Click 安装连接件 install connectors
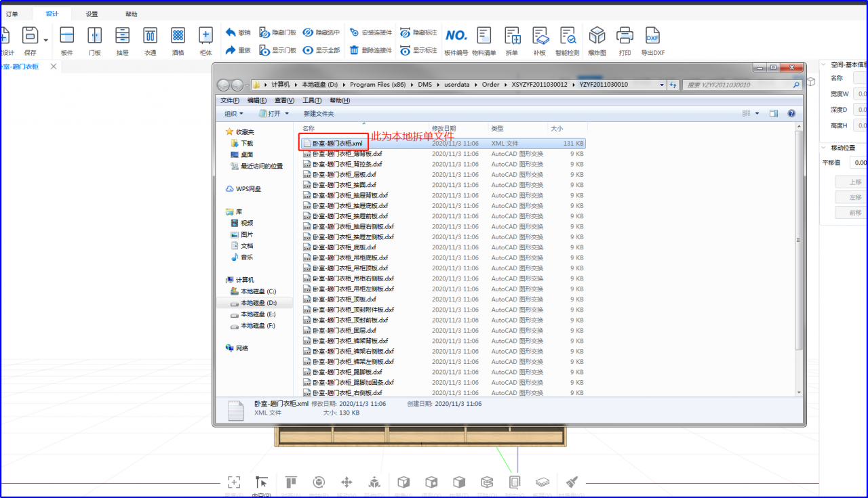 [x=371, y=32]
